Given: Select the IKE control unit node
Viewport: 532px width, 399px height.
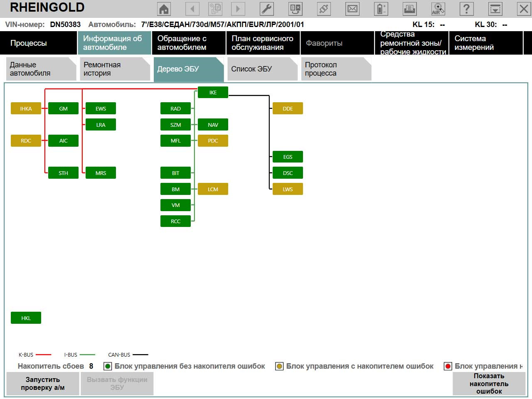Looking at the screenshot, I should (213, 92).
